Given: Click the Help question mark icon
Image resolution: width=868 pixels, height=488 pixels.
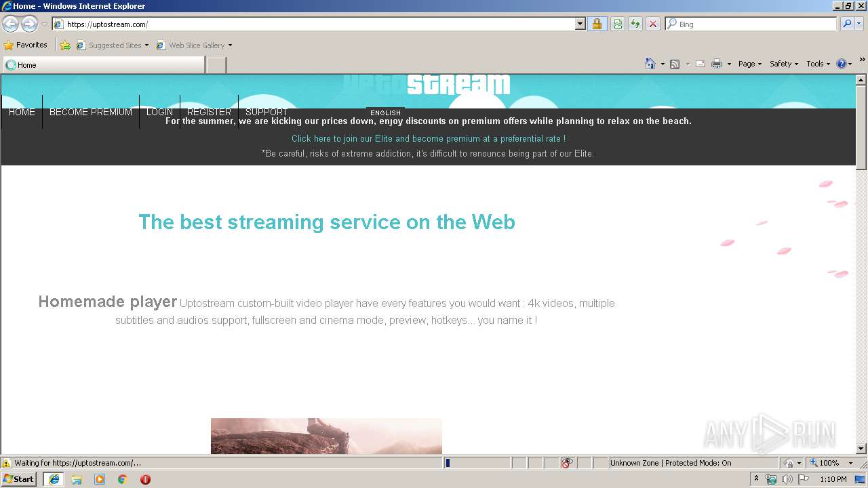Looking at the screenshot, I should pyautogui.click(x=842, y=64).
